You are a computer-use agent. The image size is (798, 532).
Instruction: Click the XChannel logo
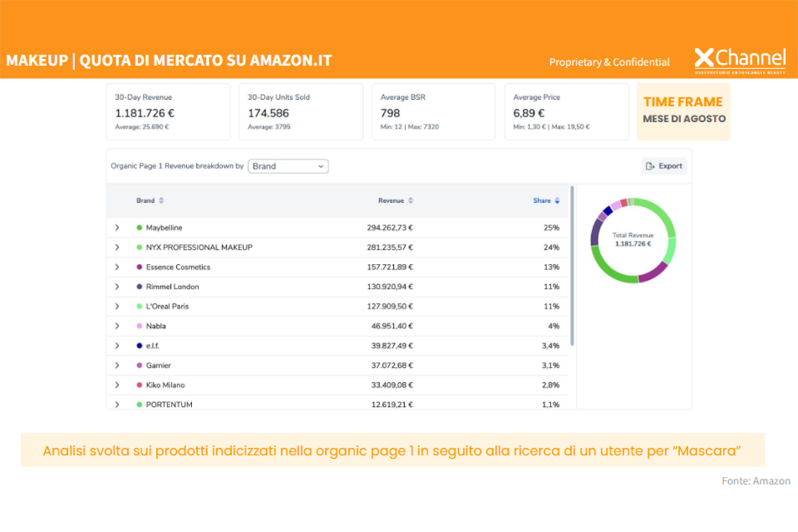pyautogui.click(x=740, y=61)
